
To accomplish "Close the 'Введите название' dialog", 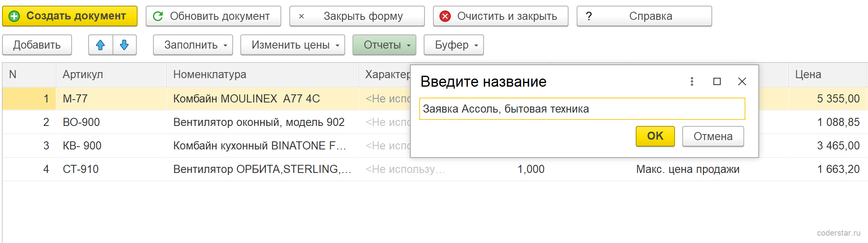I will pyautogui.click(x=742, y=81).
